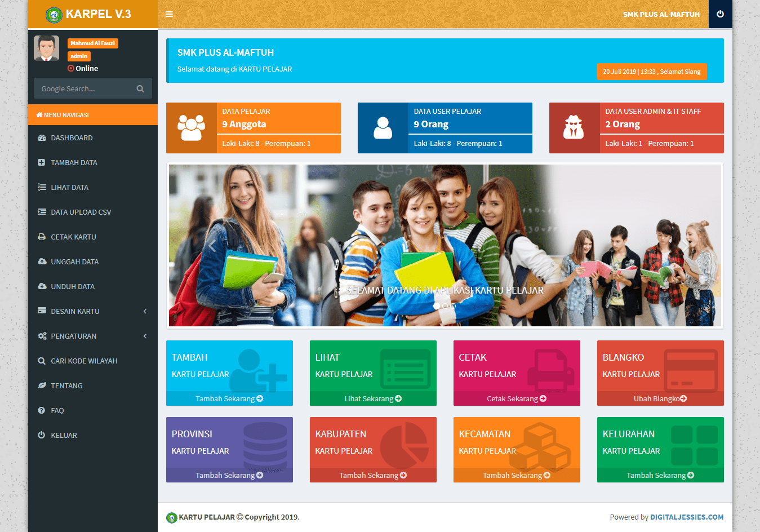Select the third carousel indicator dot
This screenshot has height=532, width=760.
[x=453, y=306]
